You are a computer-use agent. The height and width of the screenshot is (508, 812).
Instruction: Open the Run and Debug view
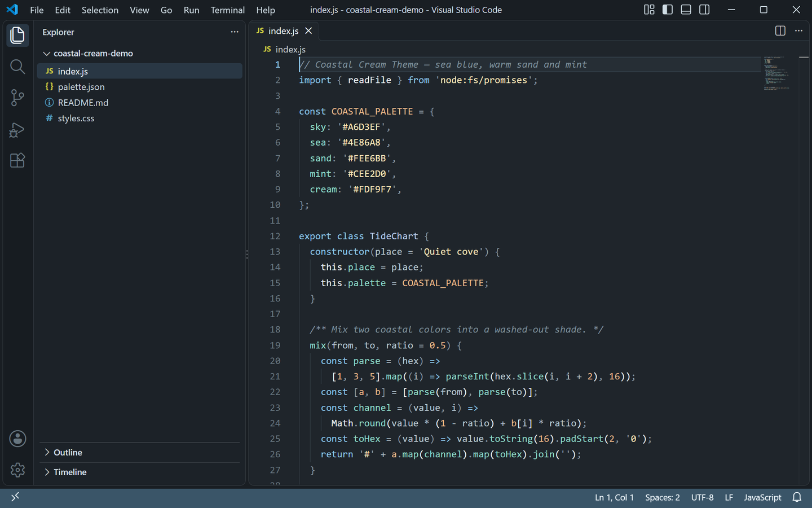(x=17, y=130)
